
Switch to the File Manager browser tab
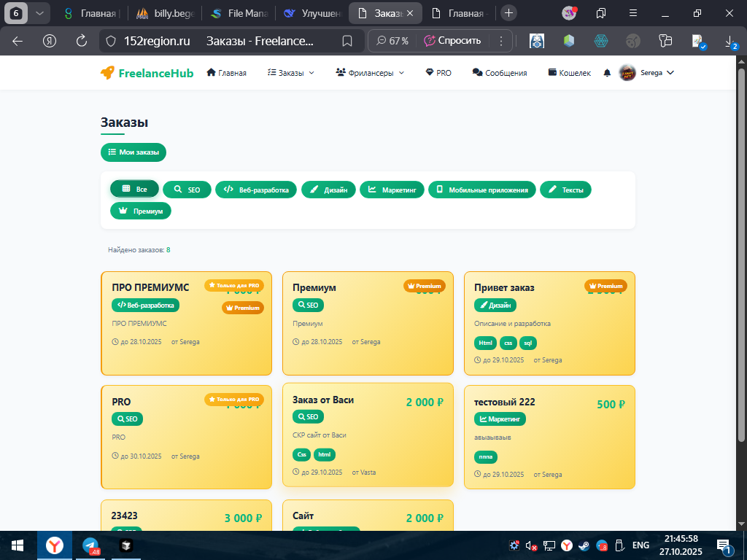[x=239, y=13]
